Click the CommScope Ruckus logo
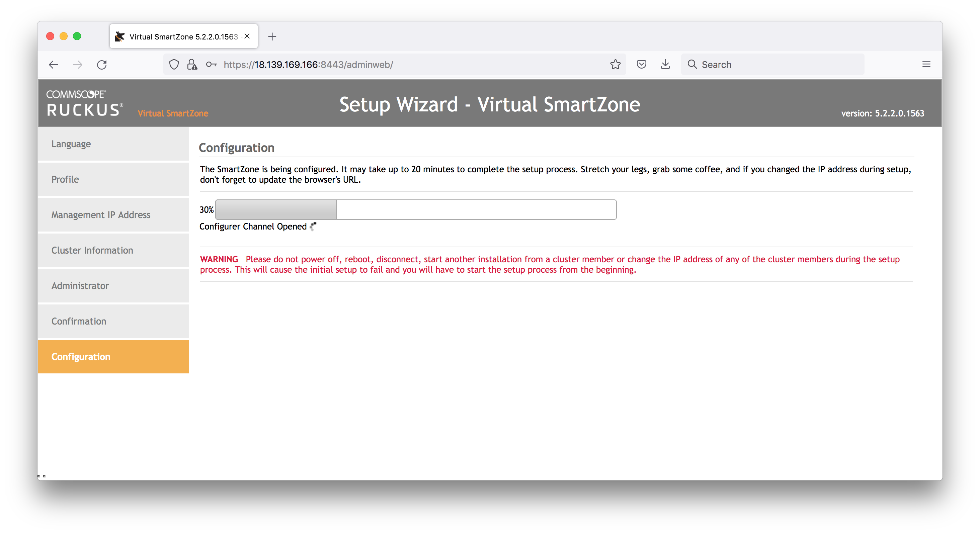Image resolution: width=980 pixels, height=534 pixels. pyautogui.click(x=84, y=103)
